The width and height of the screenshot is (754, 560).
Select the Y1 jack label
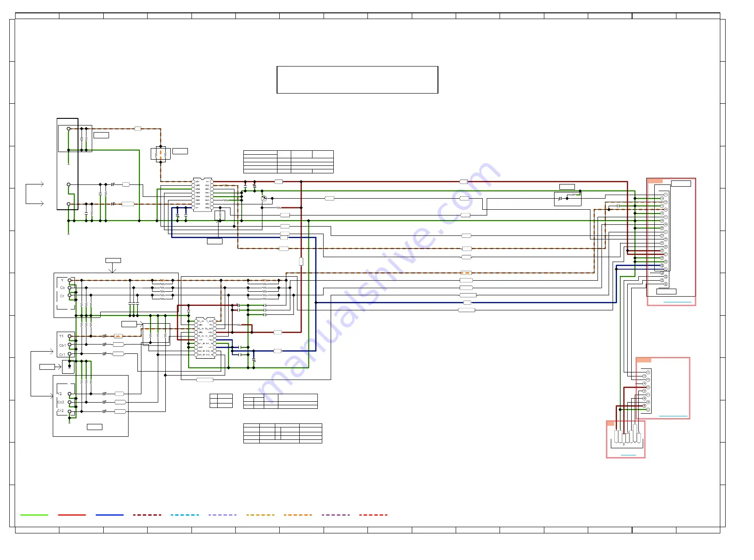click(x=61, y=336)
